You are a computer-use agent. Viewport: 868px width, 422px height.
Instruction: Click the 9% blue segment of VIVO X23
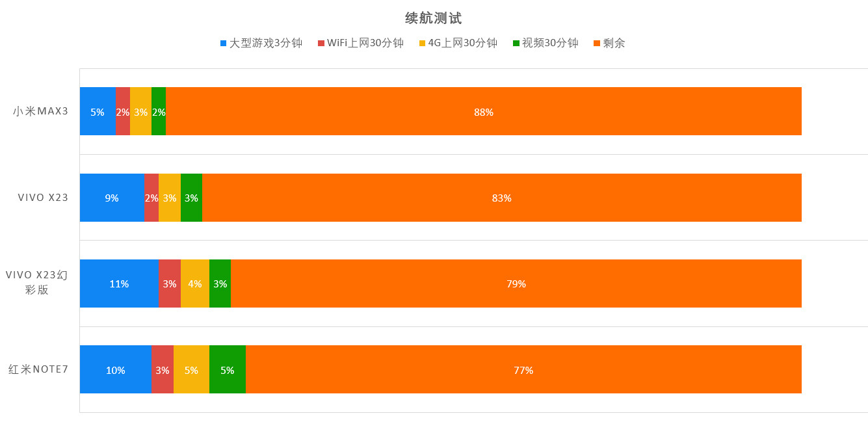tap(112, 198)
